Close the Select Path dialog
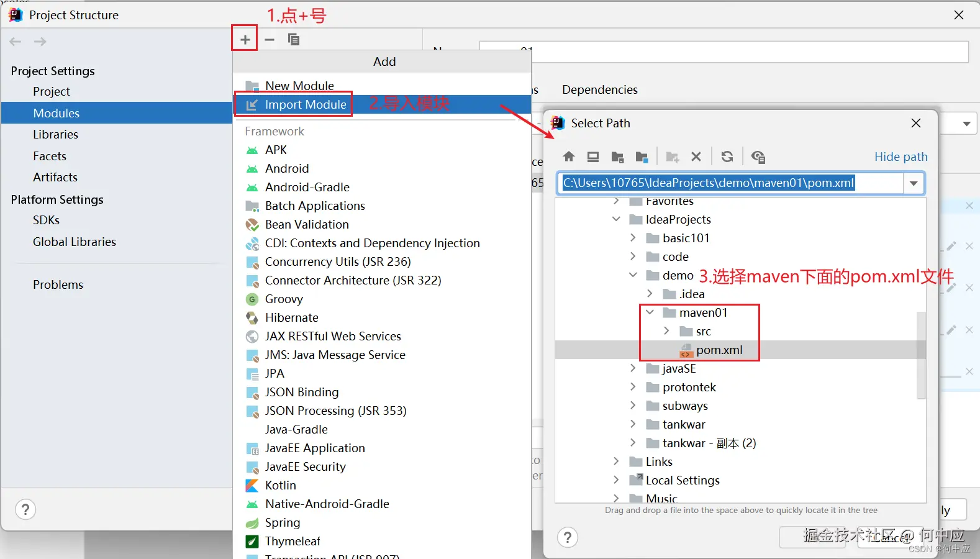Viewport: 980px width, 559px height. [x=916, y=123]
